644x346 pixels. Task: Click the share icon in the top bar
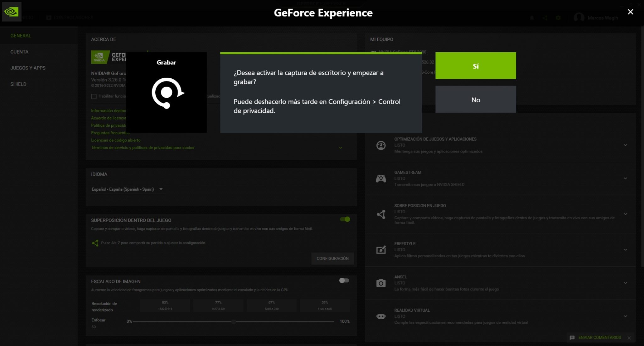pos(545,18)
